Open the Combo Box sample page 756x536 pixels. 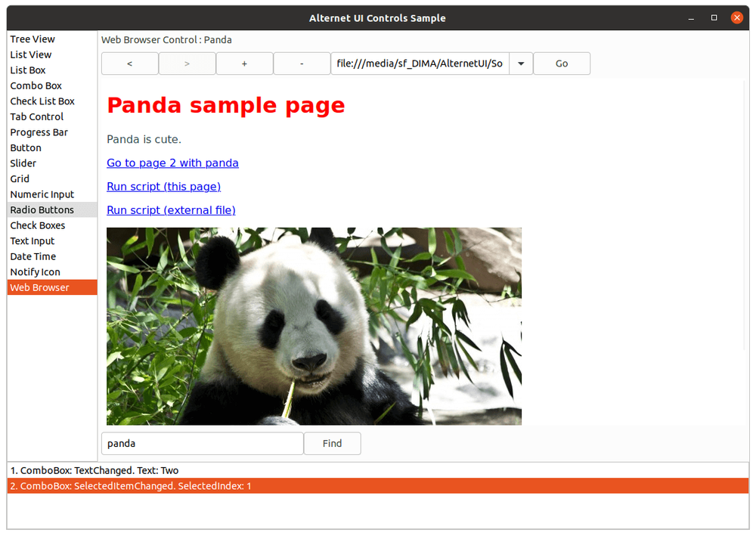tap(36, 85)
